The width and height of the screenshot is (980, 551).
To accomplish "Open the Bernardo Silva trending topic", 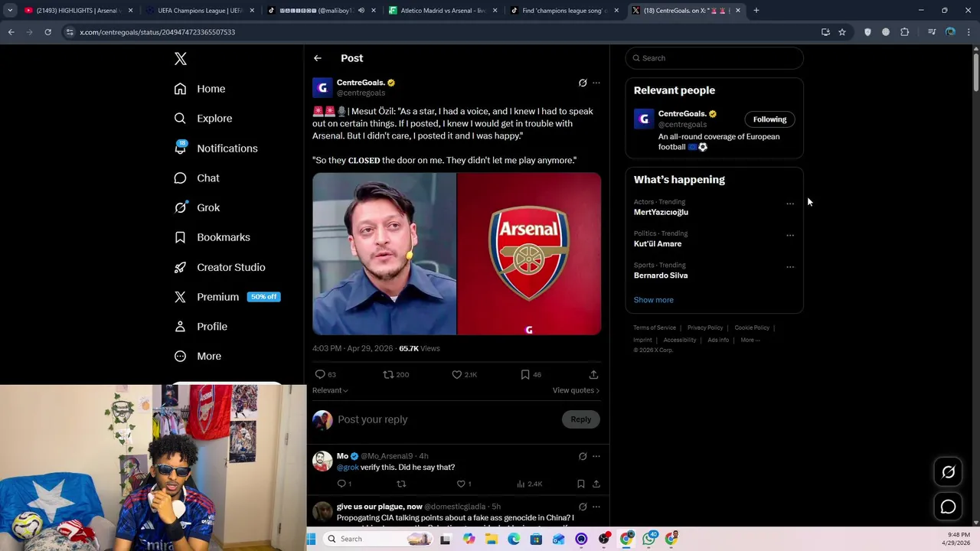I will tap(661, 275).
